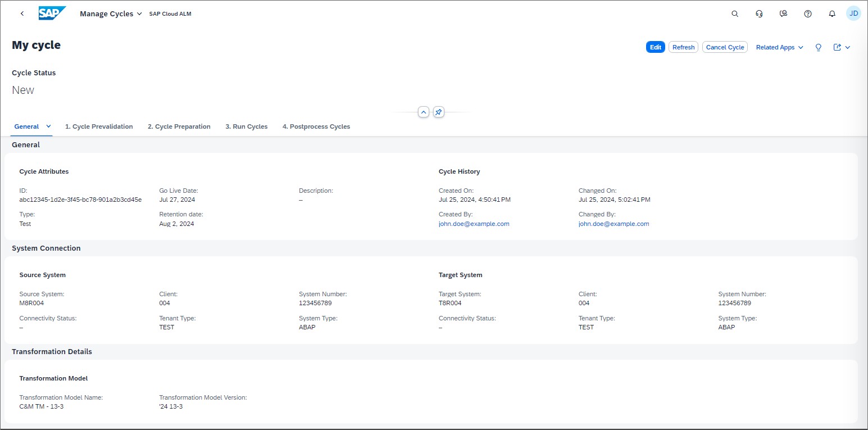Pin the header with the pin toggle

pyautogui.click(x=439, y=112)
